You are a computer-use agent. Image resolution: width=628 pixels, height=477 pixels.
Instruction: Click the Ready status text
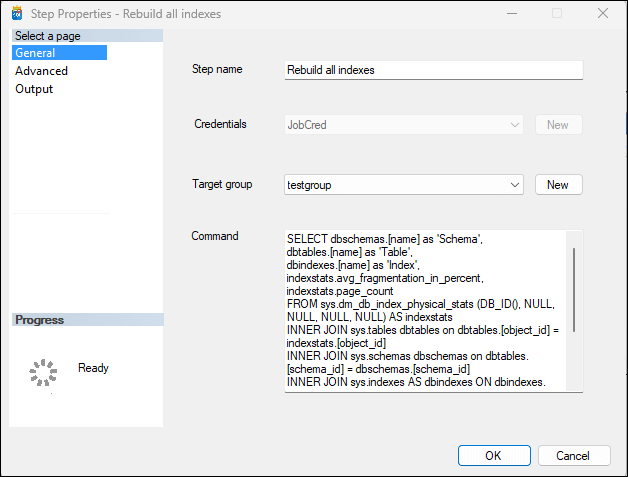[93, 368]
